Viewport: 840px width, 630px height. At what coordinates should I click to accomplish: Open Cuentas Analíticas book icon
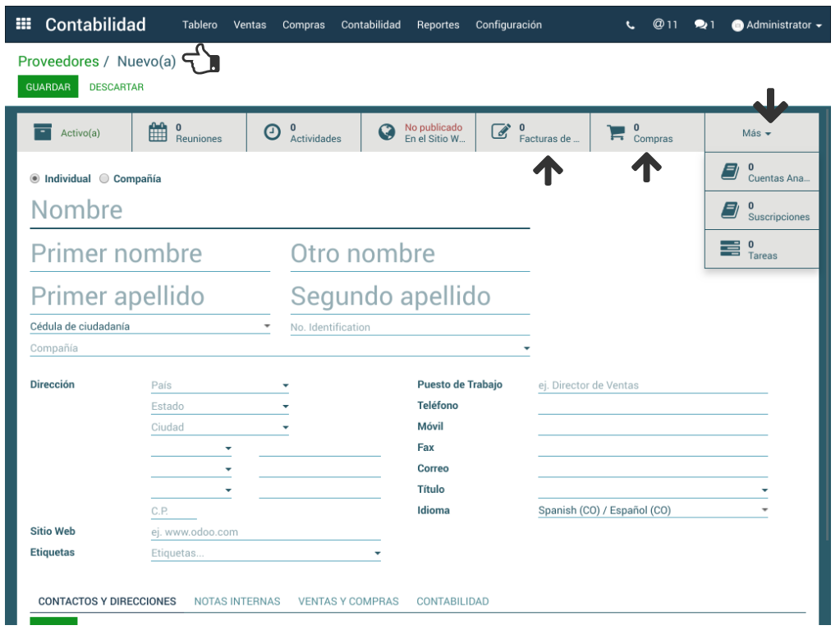tap(729, 172)
